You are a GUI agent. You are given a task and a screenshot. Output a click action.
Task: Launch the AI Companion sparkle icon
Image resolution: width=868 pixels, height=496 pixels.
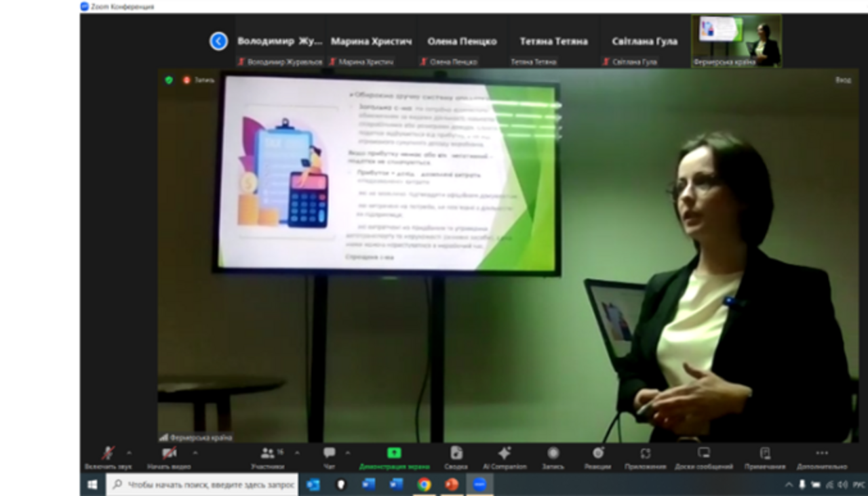coord(504,454)
